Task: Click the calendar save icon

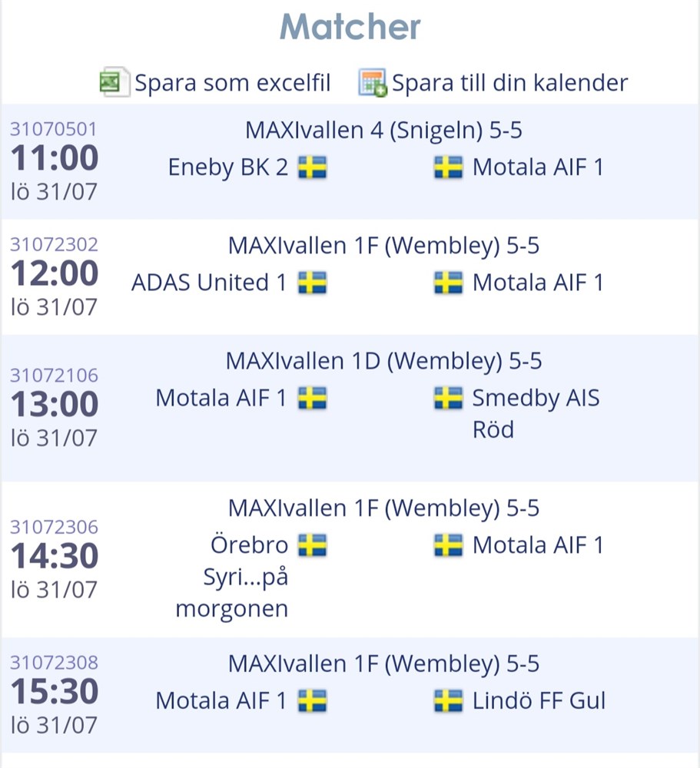Action: coord(373,82)
